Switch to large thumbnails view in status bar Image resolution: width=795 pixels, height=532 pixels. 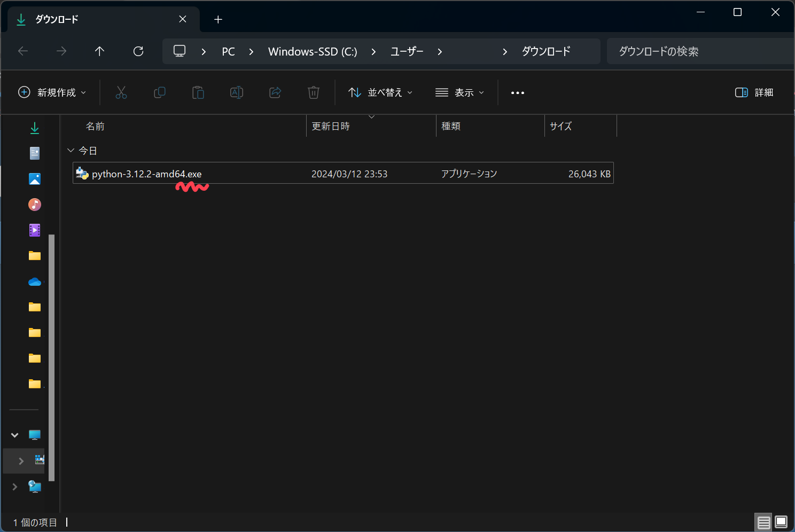click(781, 522)
